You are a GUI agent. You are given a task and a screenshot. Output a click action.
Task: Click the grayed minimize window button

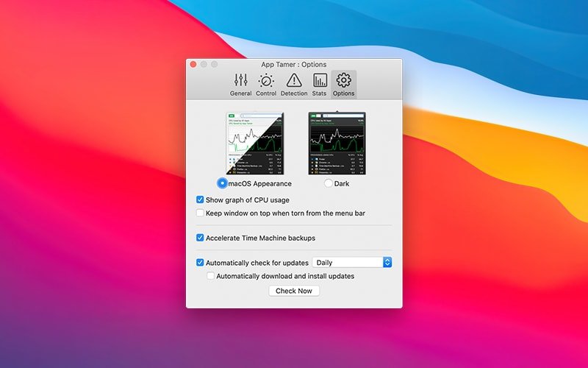(204, 64)
